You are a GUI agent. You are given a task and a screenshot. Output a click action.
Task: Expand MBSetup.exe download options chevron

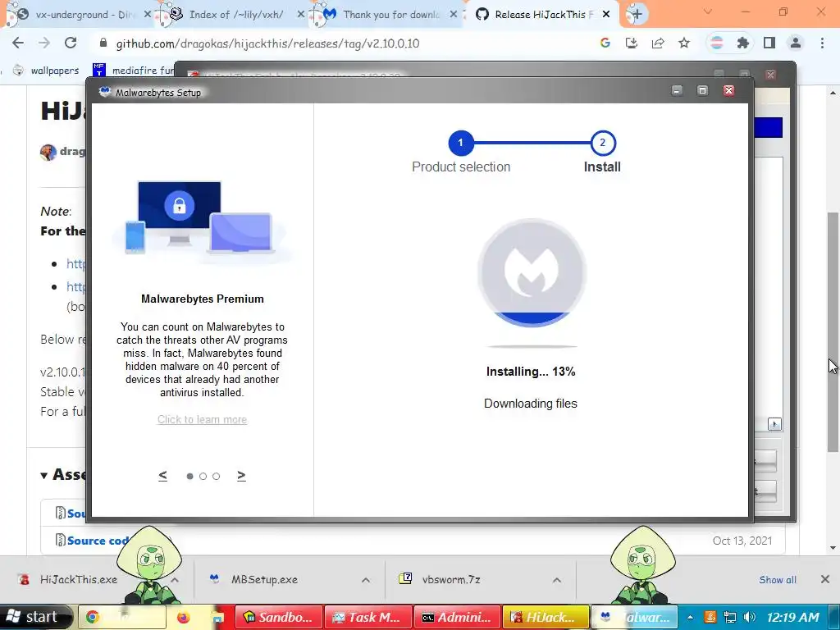point(365,580)
